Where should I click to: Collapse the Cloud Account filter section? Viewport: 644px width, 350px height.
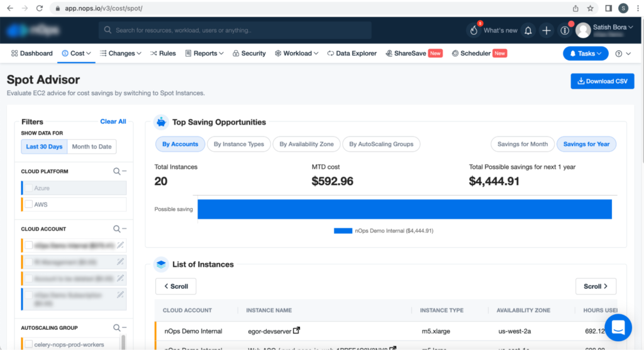(x=125, y=229)
